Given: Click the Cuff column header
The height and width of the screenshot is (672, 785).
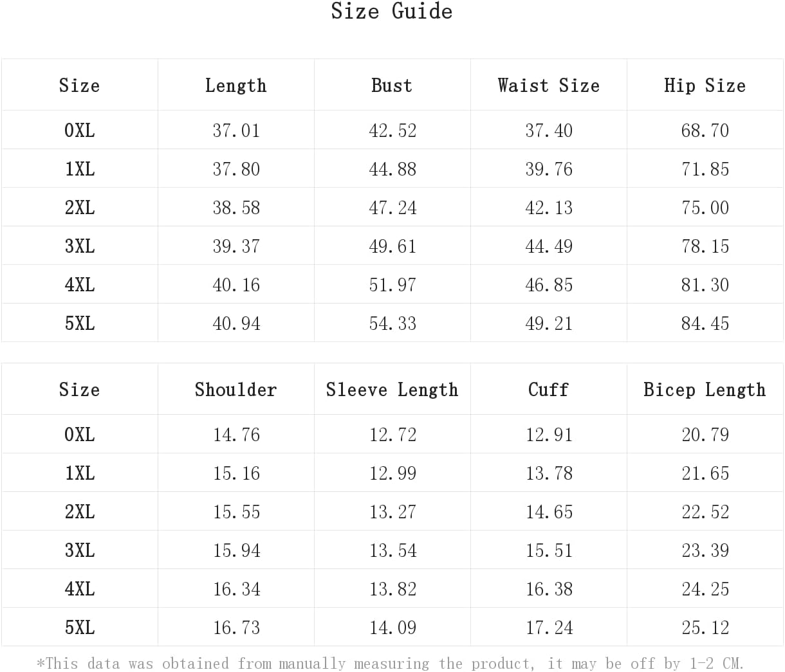Looking at the screenshot, I should click(548, 390).
